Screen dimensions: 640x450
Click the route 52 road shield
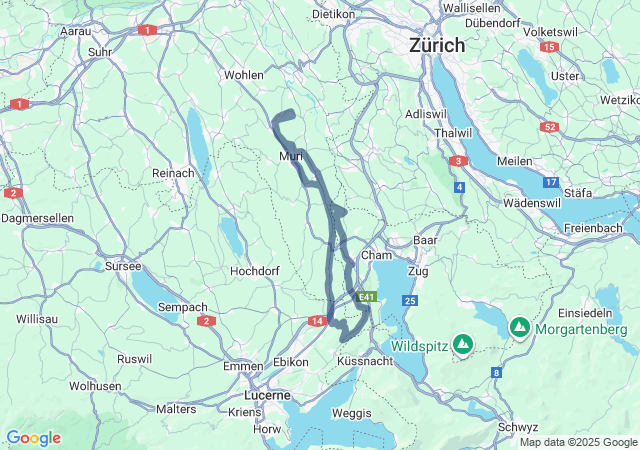549,127
